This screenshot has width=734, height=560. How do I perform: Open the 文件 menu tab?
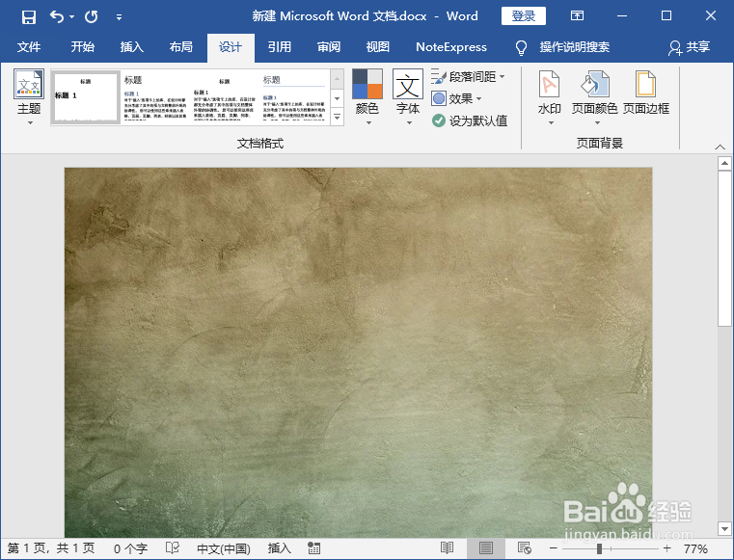[29, 47]
